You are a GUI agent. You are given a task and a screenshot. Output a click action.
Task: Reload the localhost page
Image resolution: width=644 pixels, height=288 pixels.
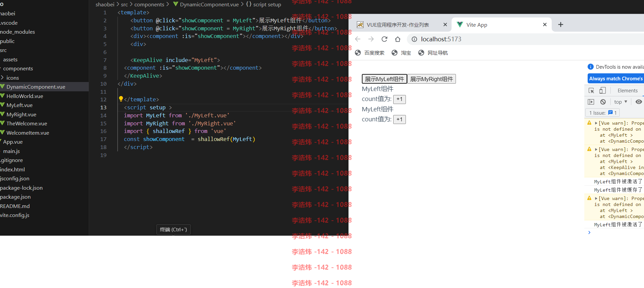(x=384, y=39)
